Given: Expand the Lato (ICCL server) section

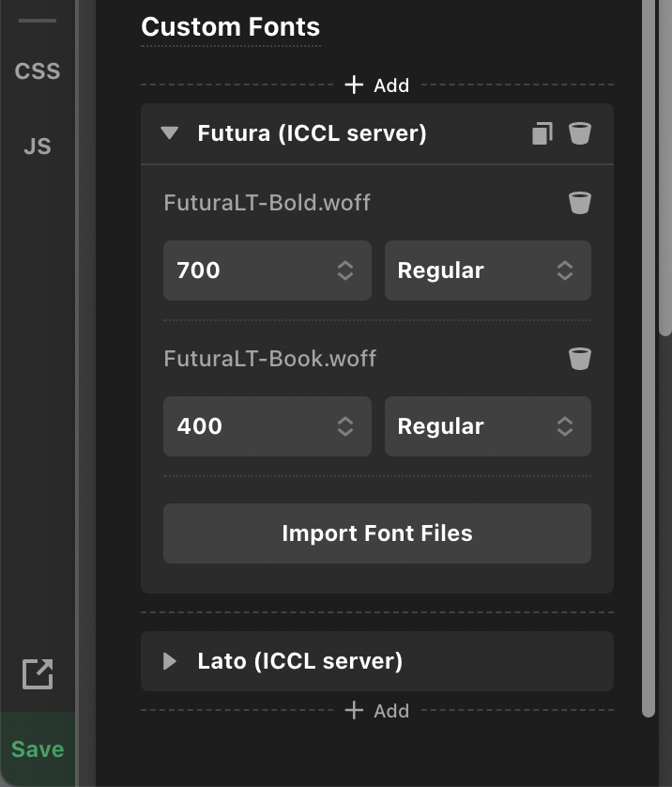Looking at the screenshot, I should pyautogui.click(x=170, y=661).
